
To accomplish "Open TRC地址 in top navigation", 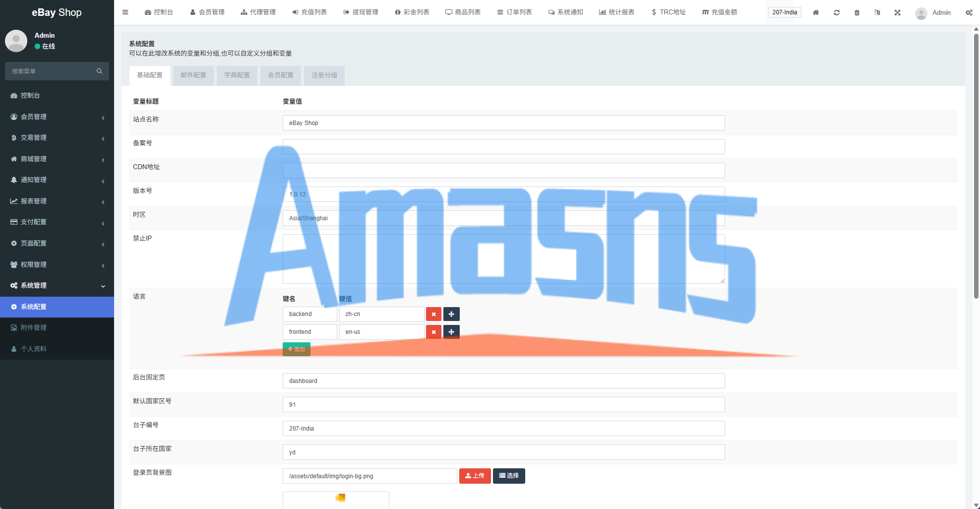I will [669, 12].
